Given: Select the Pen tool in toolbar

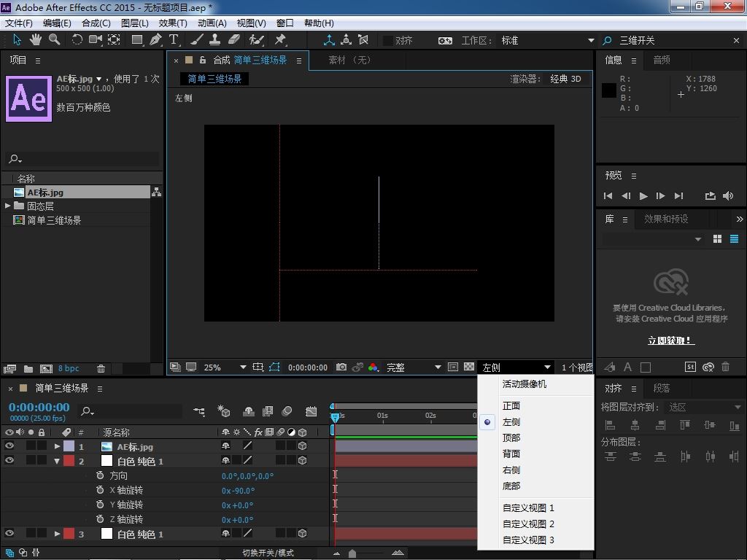Looking at the screenshot, I should [x=155, y=40].
